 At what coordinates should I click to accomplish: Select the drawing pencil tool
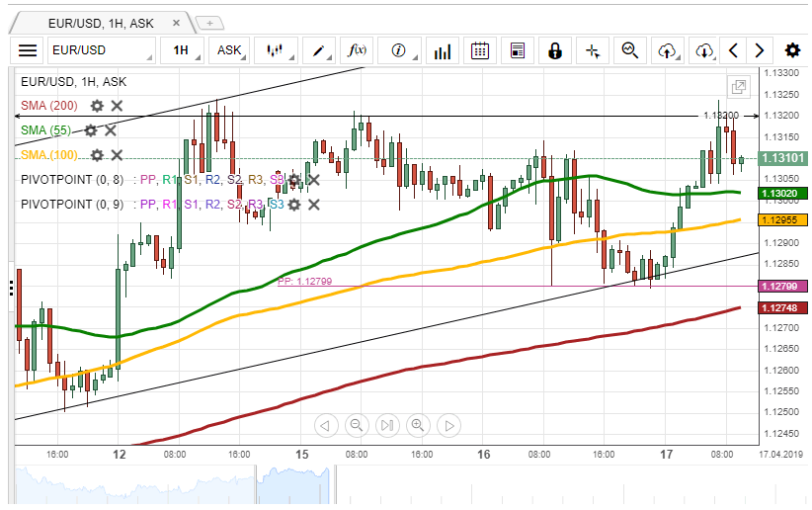click(x=319, y=50)
